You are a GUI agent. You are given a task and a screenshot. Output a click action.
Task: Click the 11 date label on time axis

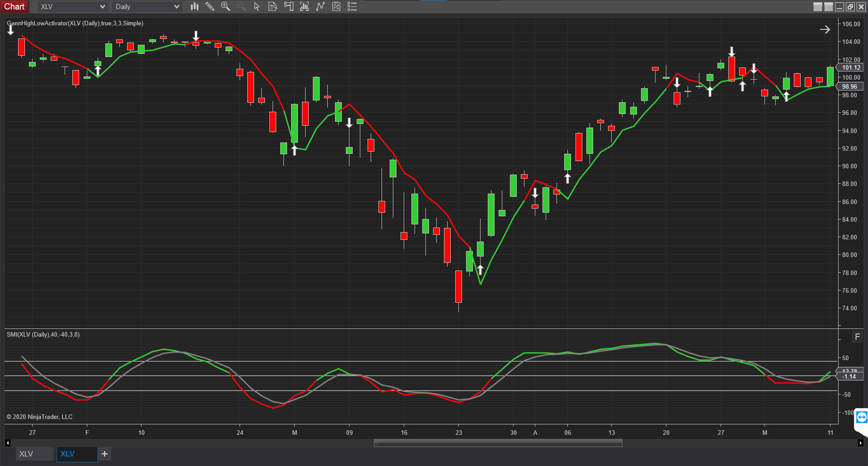(x=830, y=433)
